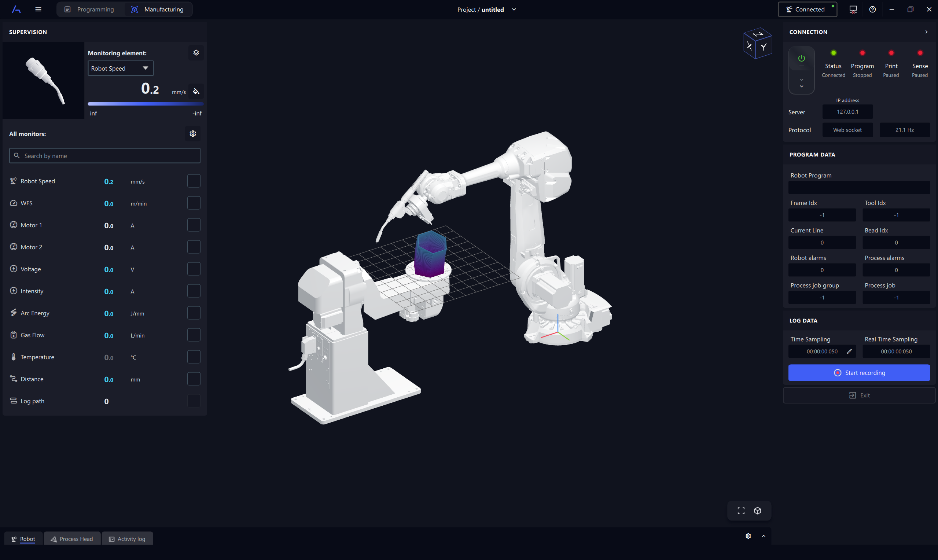Click the 3D cube view icon
This screenshot has width=938, height=560.
(x=758, y=511)
